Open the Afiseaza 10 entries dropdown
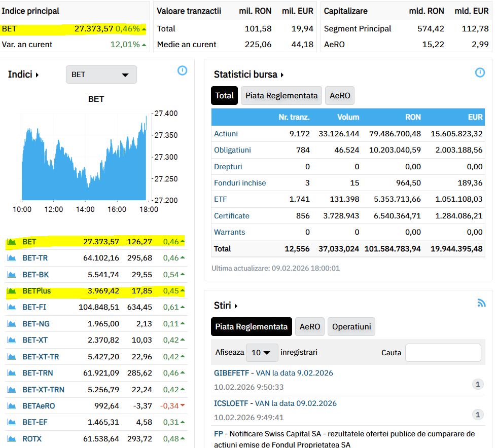Image resolution: width=496 pixels, height=448 pixels. pyautogui.click(x=262, y=353)
